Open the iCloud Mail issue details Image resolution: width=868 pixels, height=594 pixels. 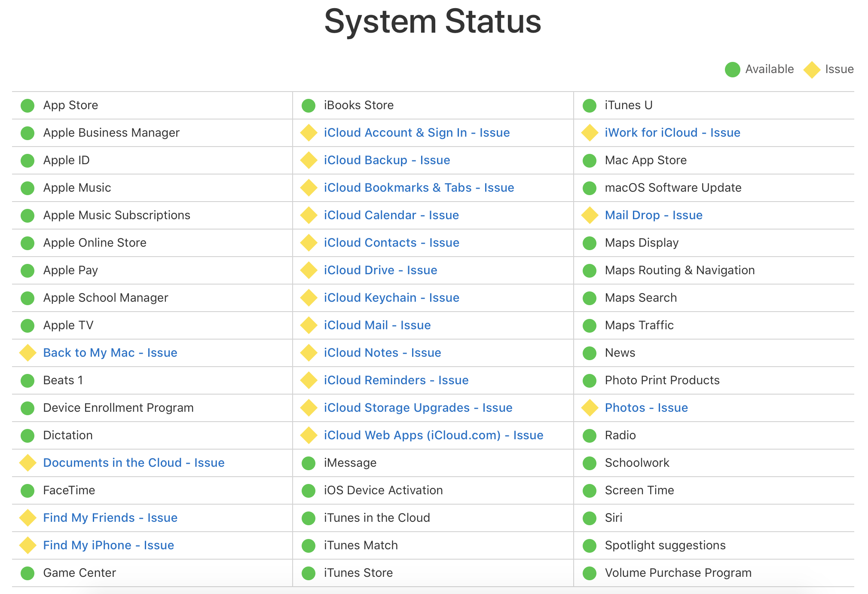click(377, 325)
